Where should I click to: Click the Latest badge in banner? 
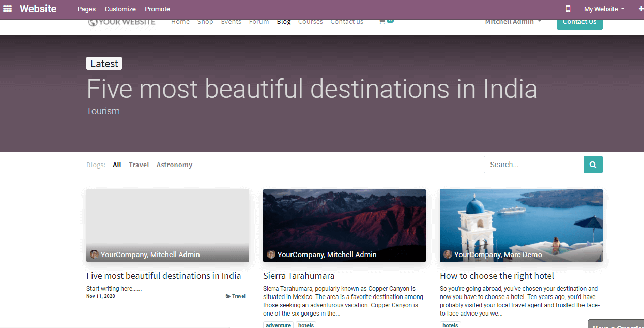[104, 64]
